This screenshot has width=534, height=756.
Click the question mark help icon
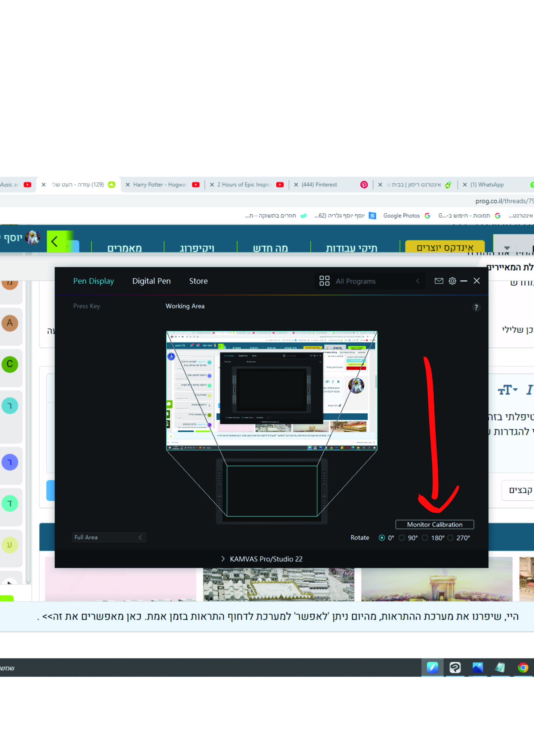[x=476, y=307]
